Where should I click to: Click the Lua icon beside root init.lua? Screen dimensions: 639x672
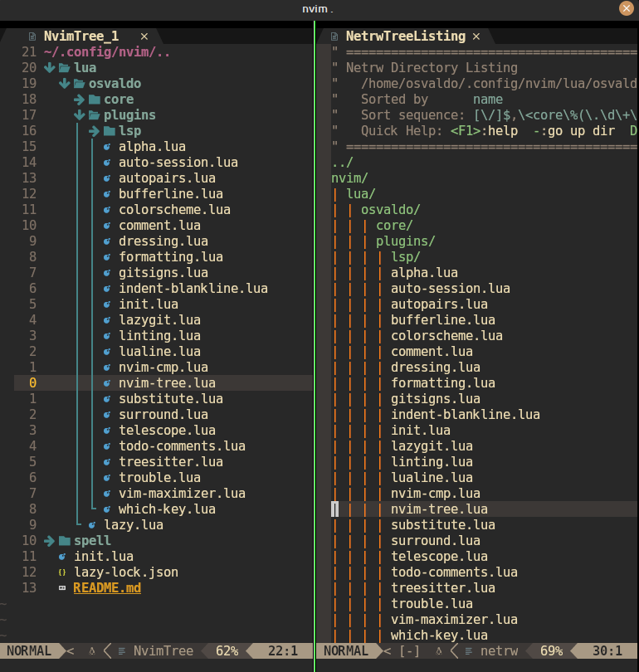tap(62, 557)
